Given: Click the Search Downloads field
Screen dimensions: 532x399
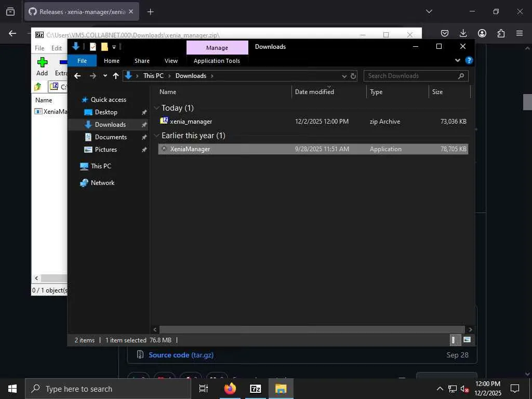Looking at the screenshot, I should pos(416,76).
